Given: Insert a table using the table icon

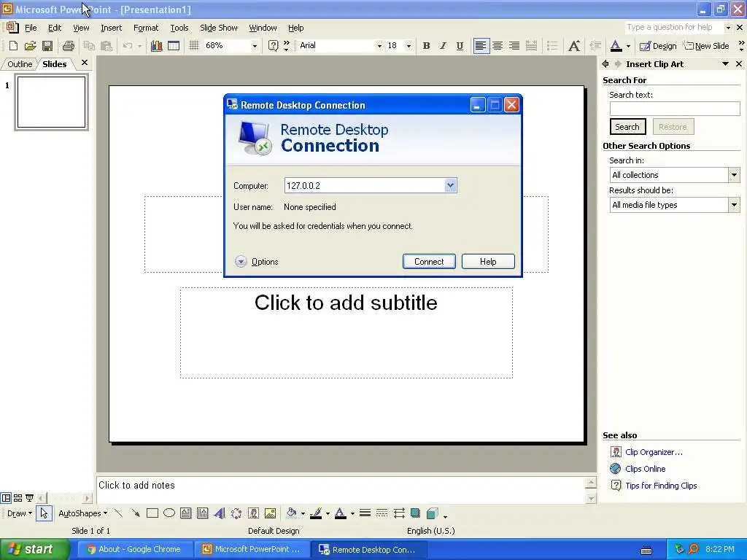Looking at the screenshot, I should [x=174, y=46].
